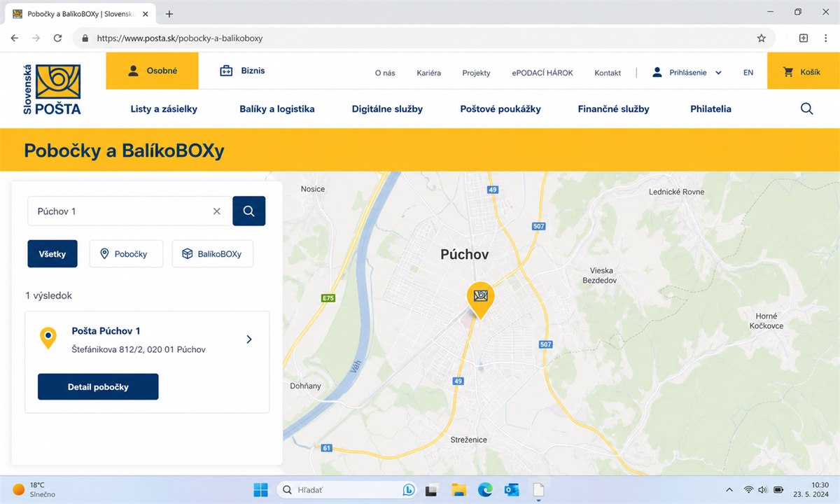840x504 pixels.
Task: Open Outlook from taskbar
Action: click(512, 489)
